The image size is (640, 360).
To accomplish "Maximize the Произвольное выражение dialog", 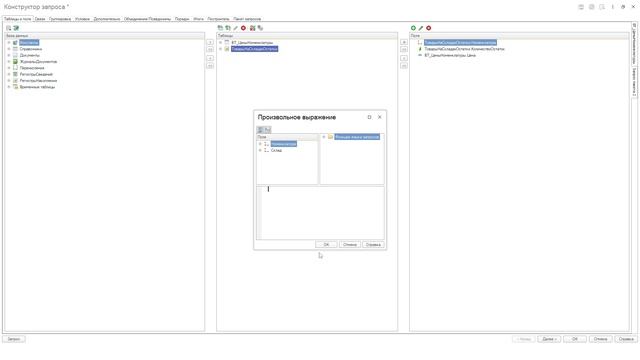I will tap(369, 117).
